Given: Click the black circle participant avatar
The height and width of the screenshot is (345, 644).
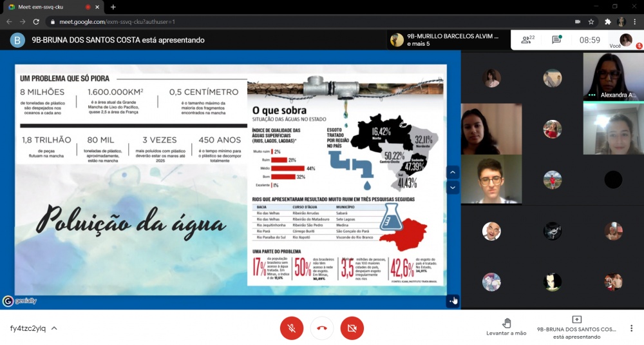Looking at the screenshot, I should pos(613,180).
